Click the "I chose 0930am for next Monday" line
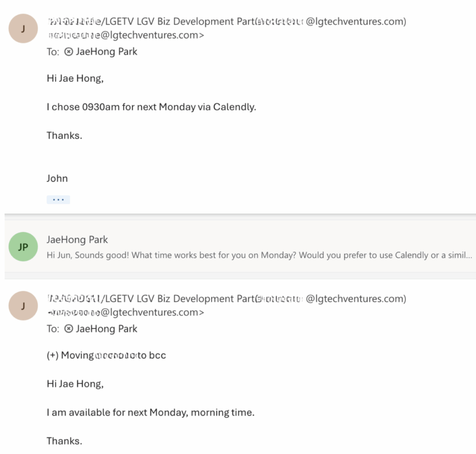This screenshot has height=454, width=476. click(x=151, y=107)
